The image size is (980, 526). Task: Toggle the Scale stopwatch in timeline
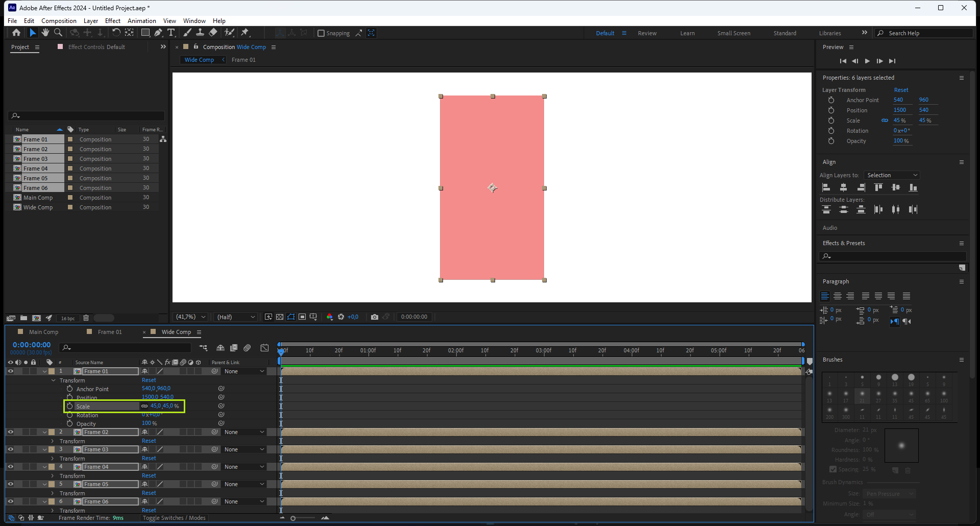click(70, 406)
